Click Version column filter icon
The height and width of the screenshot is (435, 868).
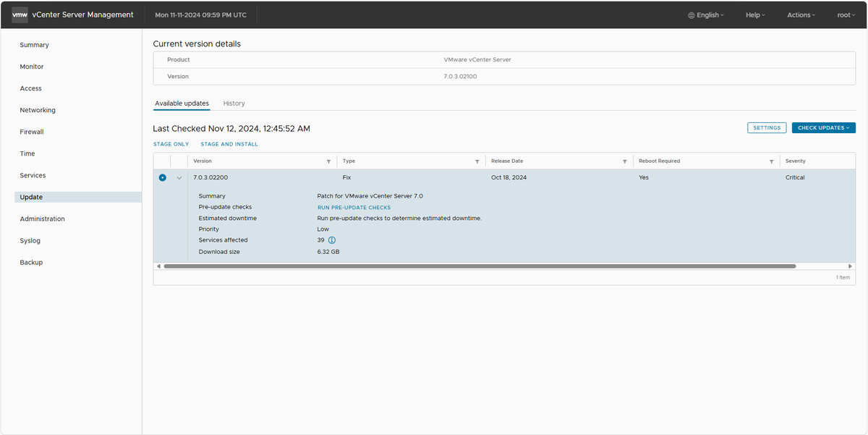(x=329, y=161)
